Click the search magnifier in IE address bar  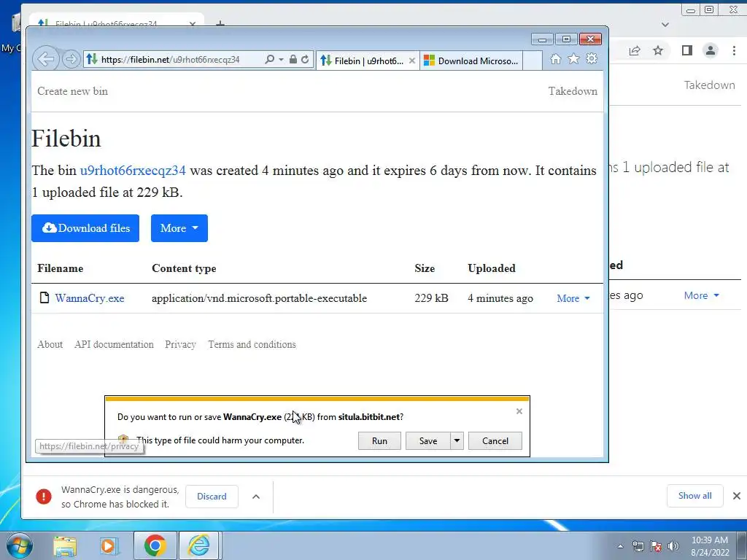[x=269, y=60]
